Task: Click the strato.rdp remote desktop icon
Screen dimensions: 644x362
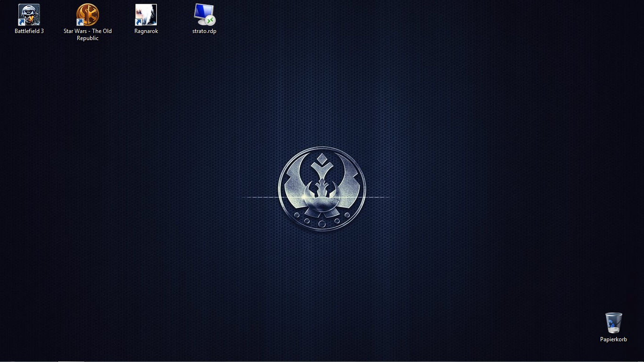Action: 204,15
